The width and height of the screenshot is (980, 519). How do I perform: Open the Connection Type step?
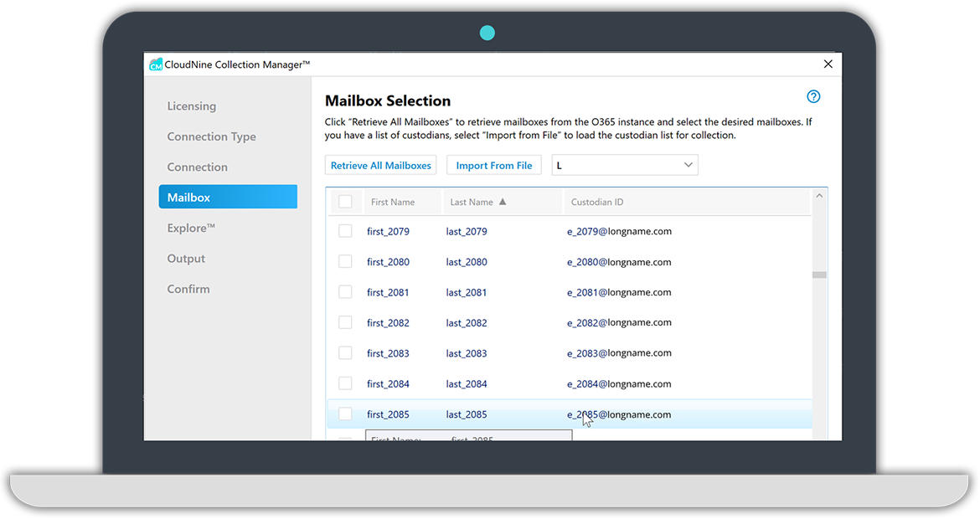[x=211, y=136]
